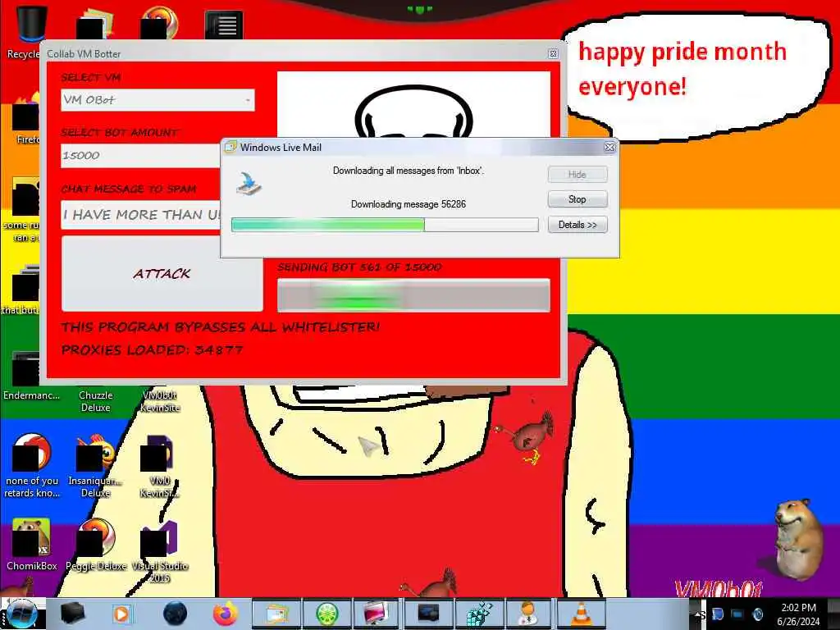840x630 pixels.
Task: Close the Windows Live Mail dialog
Action: pos(609,147)
